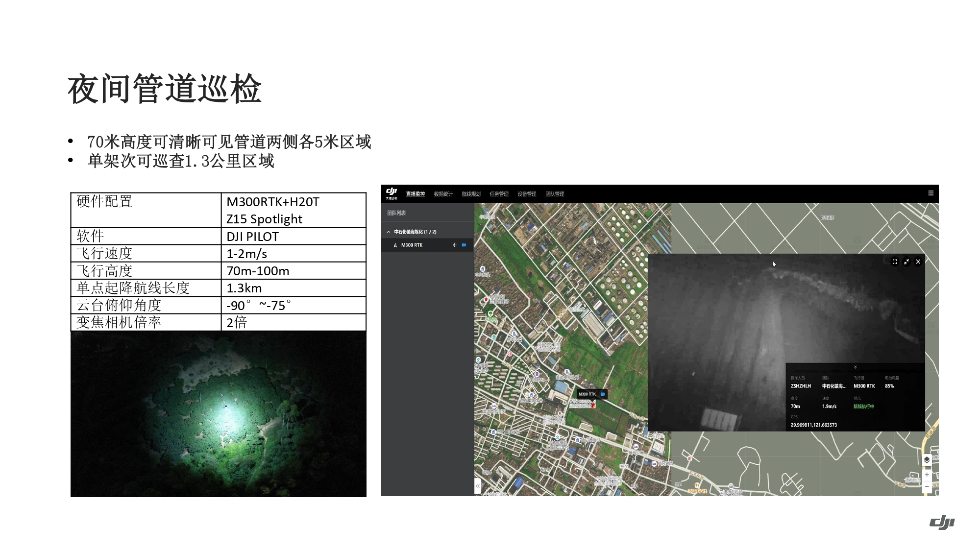This screenshot has height=551, width=980.
Task: Switch to the 数据统计 tab
Action: 443,194
